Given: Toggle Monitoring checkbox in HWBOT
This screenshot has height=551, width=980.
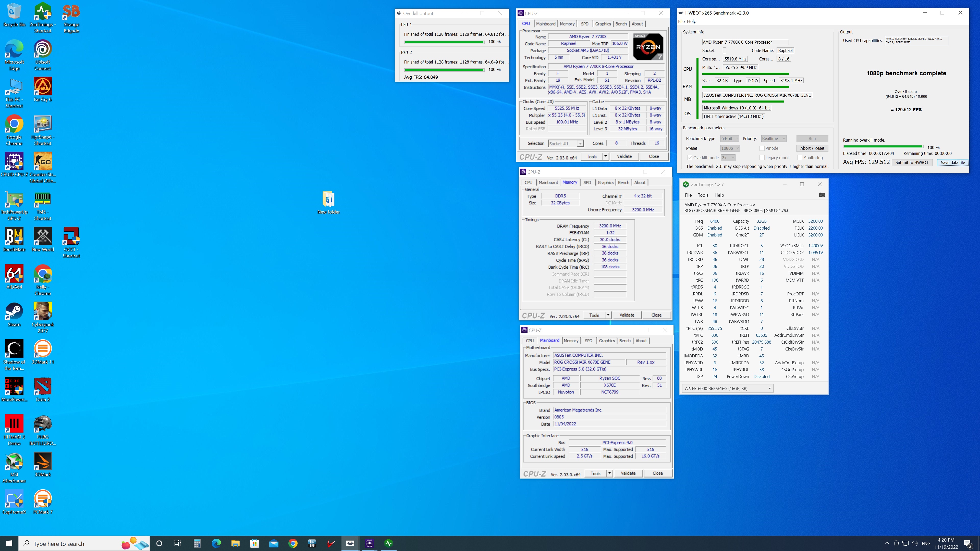Looking at the screenshot, I should pyautogui.click(x=800, y=158).
